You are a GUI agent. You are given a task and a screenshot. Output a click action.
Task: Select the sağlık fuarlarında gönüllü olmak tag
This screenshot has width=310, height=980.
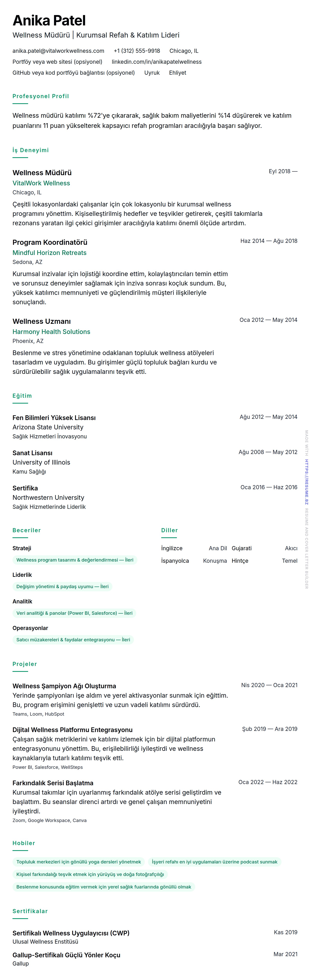coord(104,887)
